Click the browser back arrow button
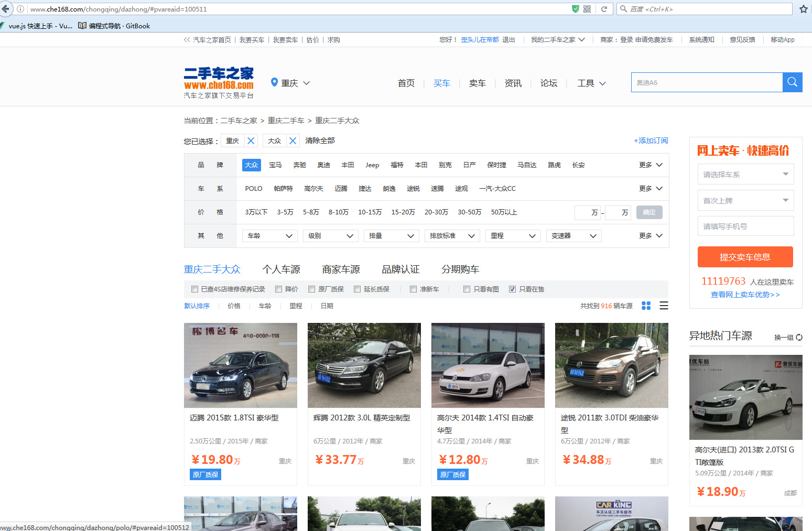 (x=6, y=9)
